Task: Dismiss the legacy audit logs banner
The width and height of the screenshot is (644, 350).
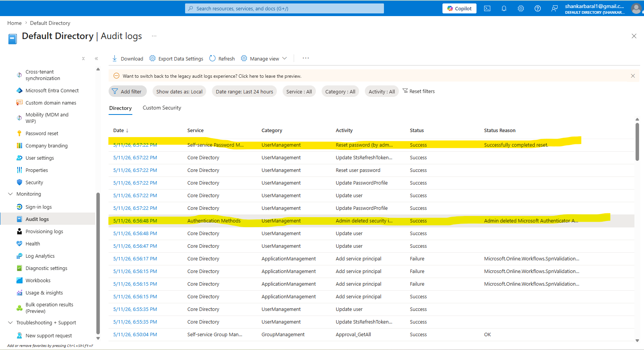Action: point(633,76)
